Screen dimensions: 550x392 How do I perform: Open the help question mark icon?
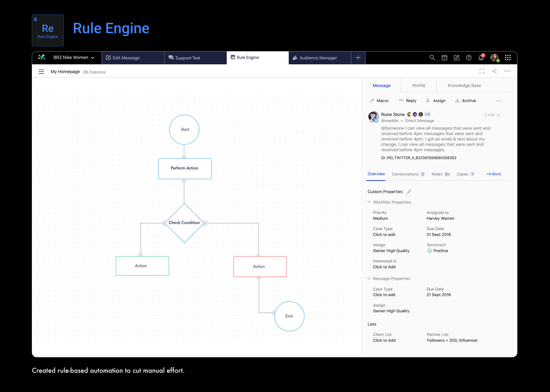[x=469, y=58]
